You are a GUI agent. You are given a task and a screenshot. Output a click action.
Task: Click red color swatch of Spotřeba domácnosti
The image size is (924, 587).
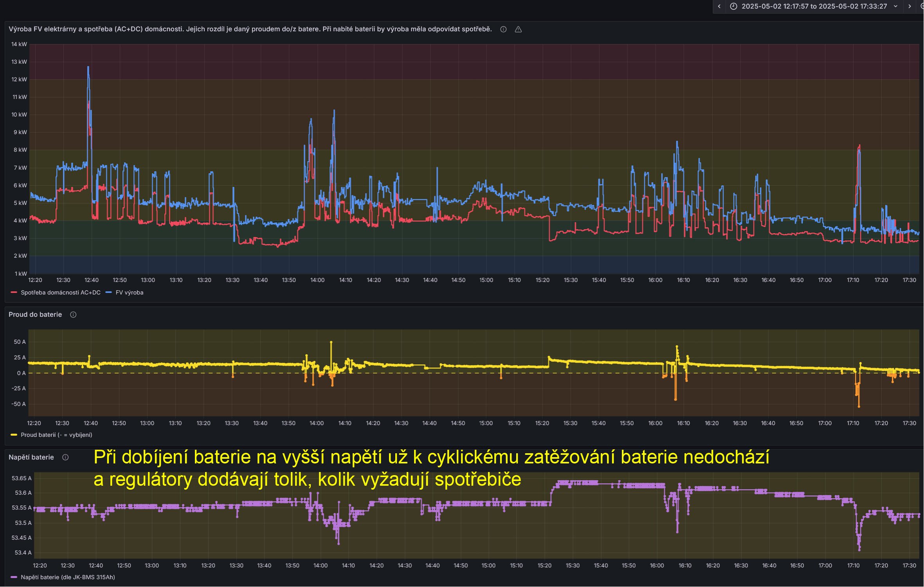tap(14, 293)
